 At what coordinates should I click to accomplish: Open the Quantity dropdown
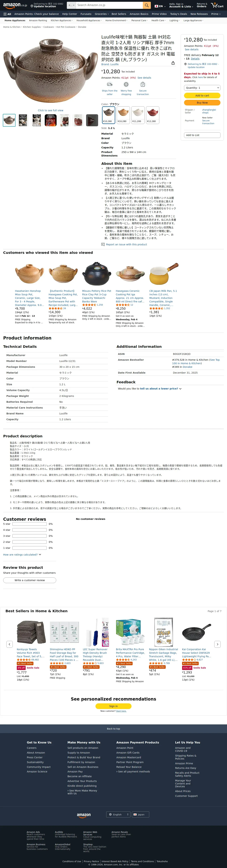(202, 88)
